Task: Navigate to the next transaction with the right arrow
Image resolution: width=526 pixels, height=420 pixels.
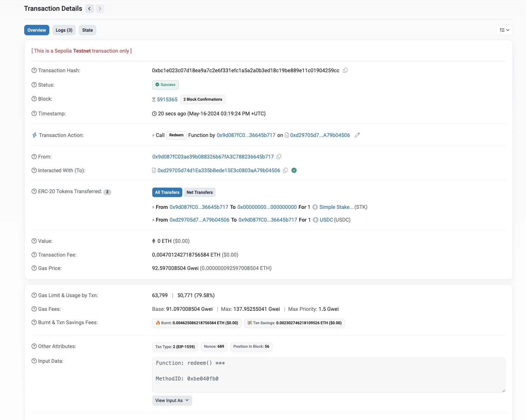Action: [x=100, y=8]
